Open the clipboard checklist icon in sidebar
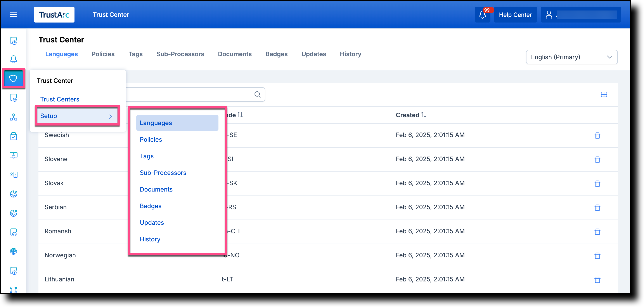 click(x=14, y=136)
